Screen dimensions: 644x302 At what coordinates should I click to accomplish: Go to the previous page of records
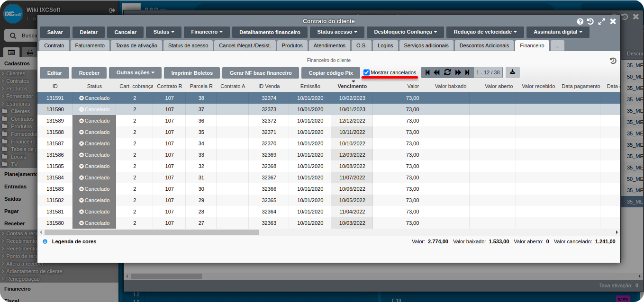click(x=437, y=72)
